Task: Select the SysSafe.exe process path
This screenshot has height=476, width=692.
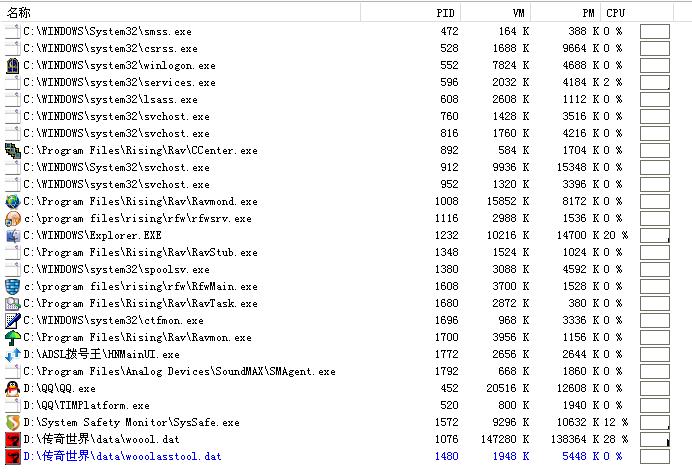Action: click(x=132, y=423)
